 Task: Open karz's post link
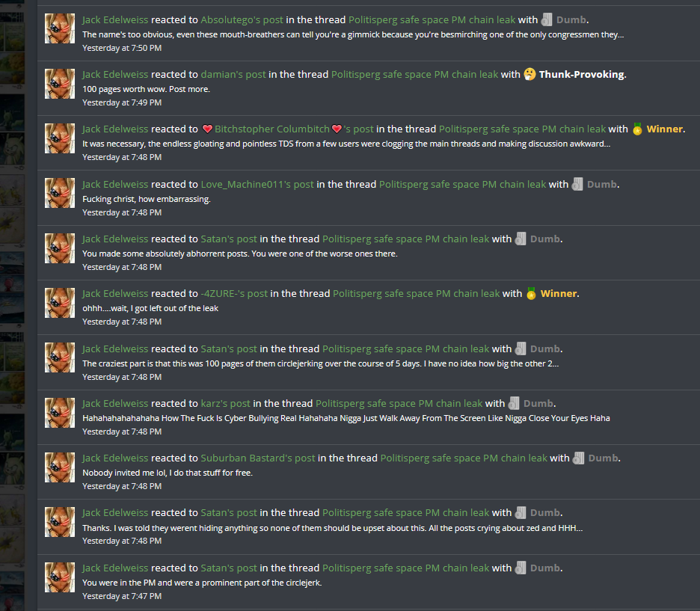click(x=225, y=403)
